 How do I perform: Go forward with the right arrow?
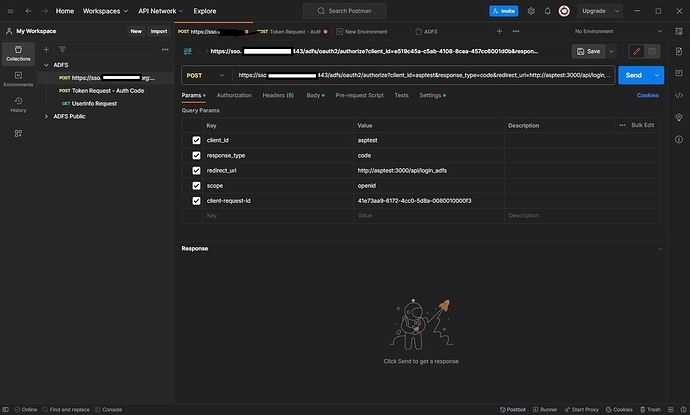click(x=44, y=11)
